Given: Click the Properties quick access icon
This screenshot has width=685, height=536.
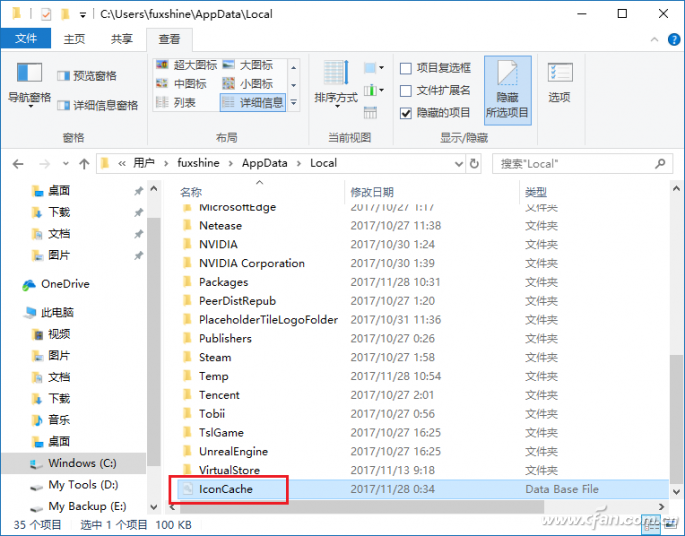Looking at the screenshot, I should 46,14.
